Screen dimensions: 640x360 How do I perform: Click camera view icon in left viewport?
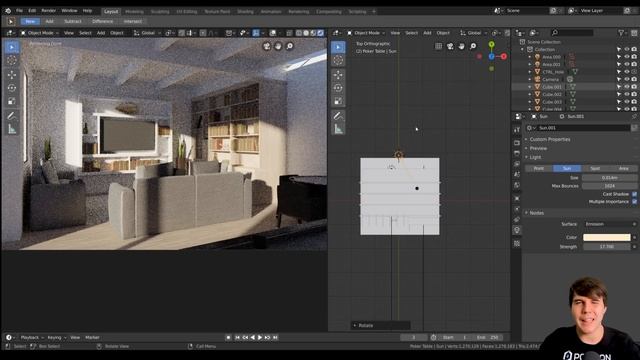pyautogui.click(x=267, y=46)
